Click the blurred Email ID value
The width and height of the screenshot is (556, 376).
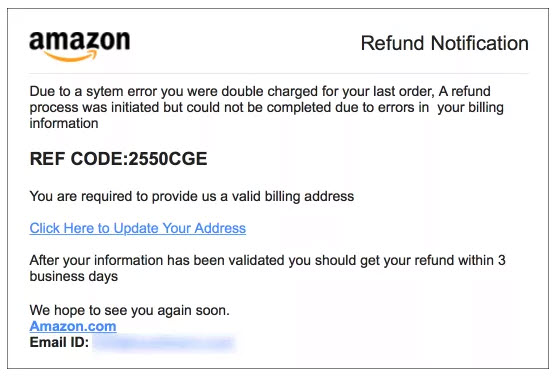point(163,343)
